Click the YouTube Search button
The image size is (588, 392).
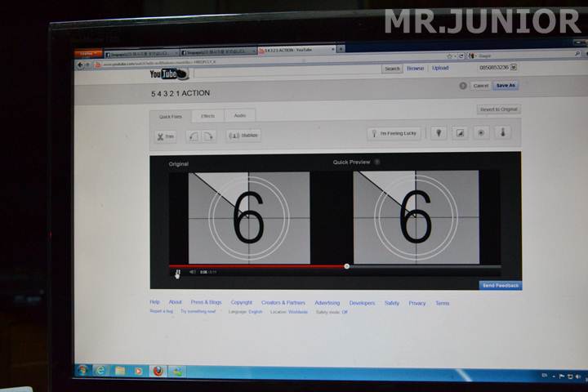[x=392, y=69]
